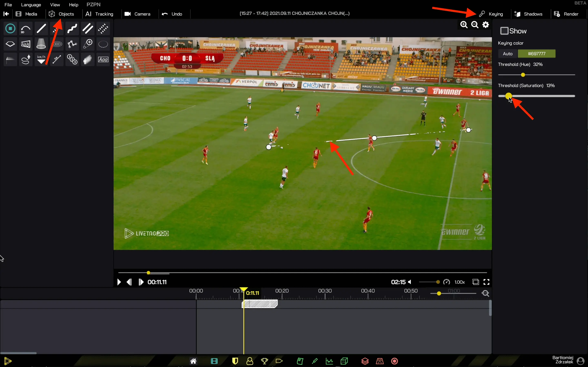The height and width of the screenshot is (367, 588).
Task: Choose the spotlight cone tool
Action: [x=41, y=44]
